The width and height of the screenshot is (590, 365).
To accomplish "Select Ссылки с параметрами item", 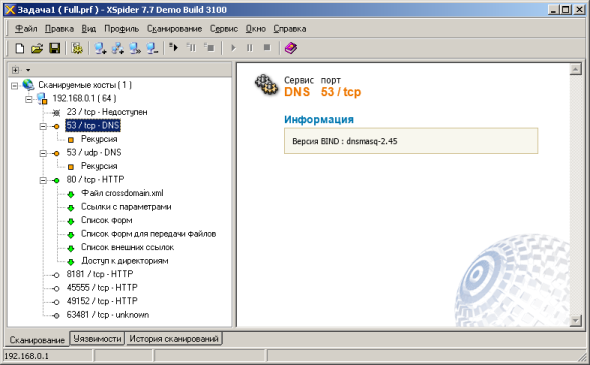I will [x=126, y=207].
